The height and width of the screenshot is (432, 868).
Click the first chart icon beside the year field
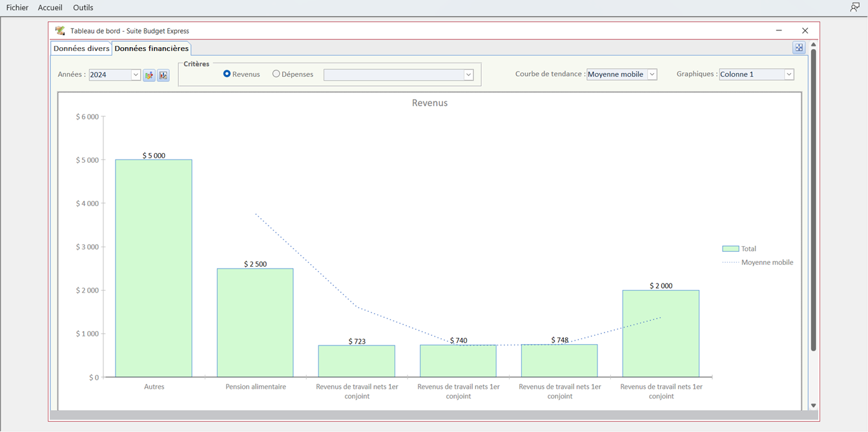point(149,76)
